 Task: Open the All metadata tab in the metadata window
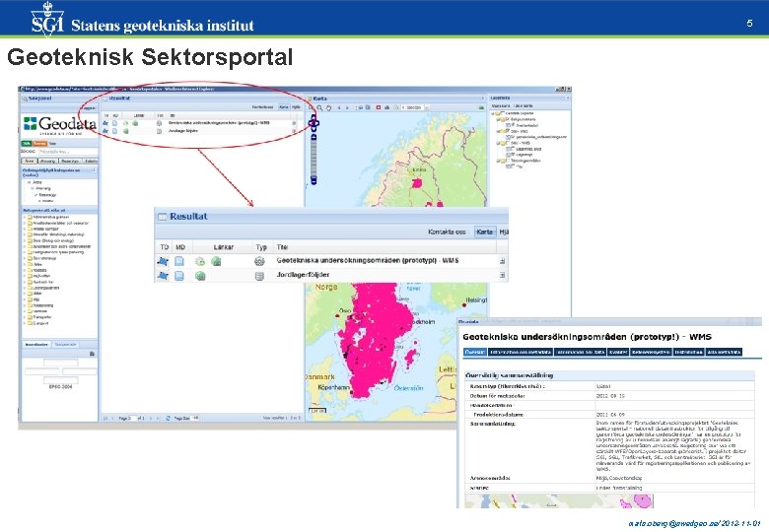tap(724, 352)
